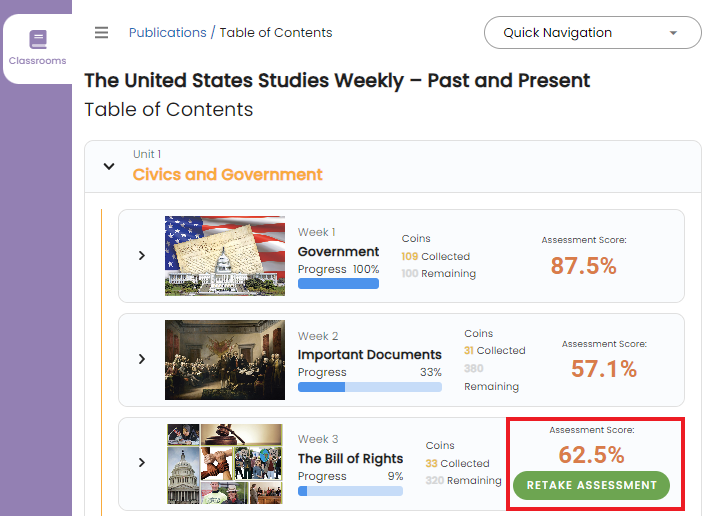The width and height of the screenshot is (710, 516).
Task: Expand the Week 1 Government row
Action: coord(142,255)
